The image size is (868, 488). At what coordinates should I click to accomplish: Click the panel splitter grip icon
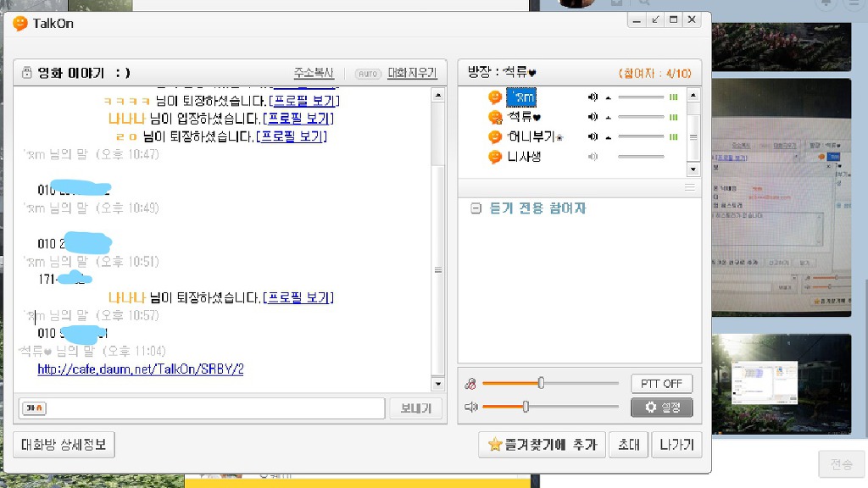point(690,187)
